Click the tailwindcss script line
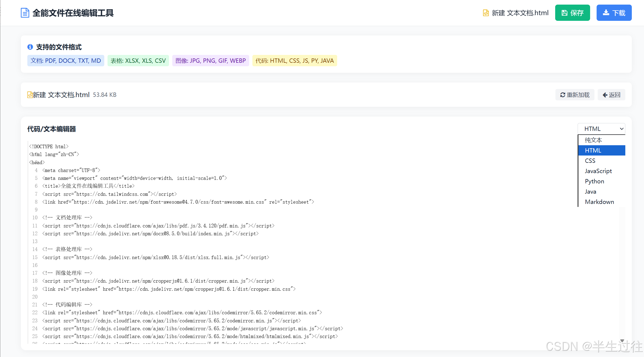644x357 pixels. click(109, 194)
